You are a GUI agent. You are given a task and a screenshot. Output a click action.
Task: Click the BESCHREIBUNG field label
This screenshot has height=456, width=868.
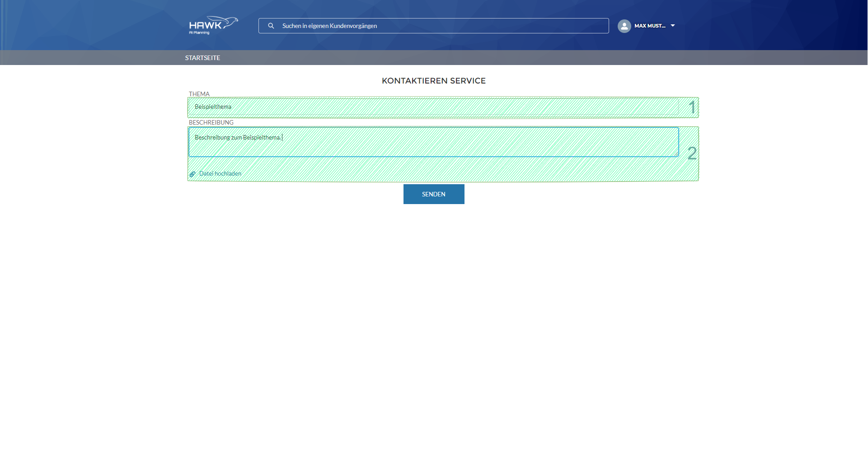(x=211, y=122)
